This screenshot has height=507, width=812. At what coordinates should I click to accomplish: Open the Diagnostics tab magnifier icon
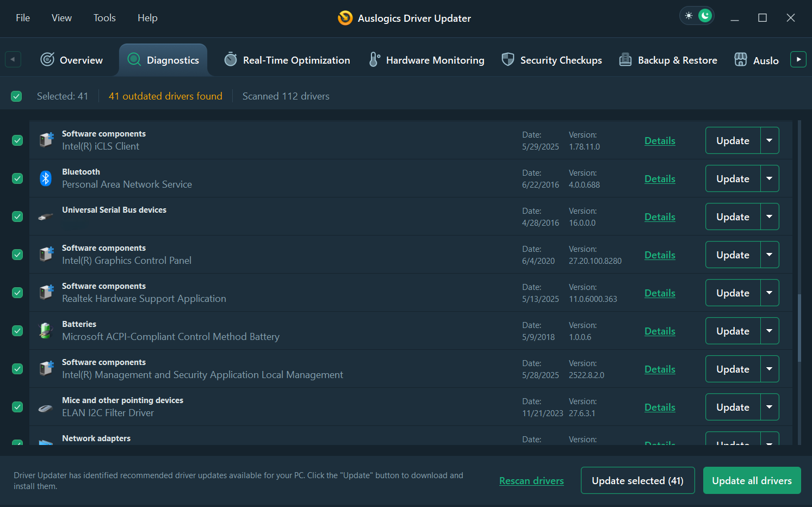pos(133,60)
